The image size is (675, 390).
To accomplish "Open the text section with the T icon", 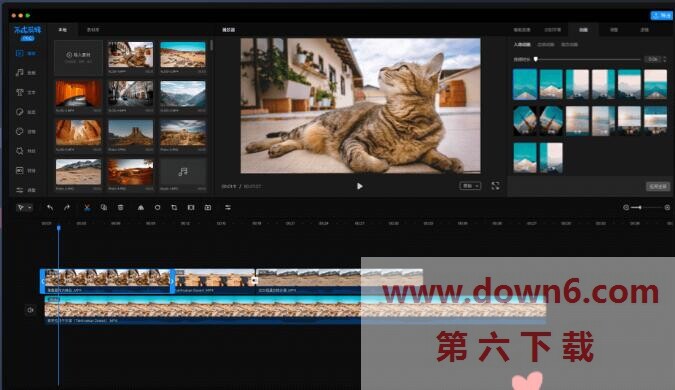I will [25, 92].
